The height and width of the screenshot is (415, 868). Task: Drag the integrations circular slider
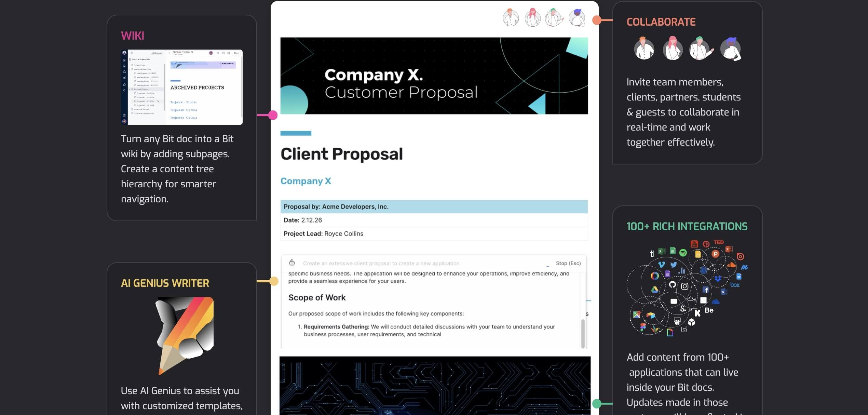pos(597,403)
